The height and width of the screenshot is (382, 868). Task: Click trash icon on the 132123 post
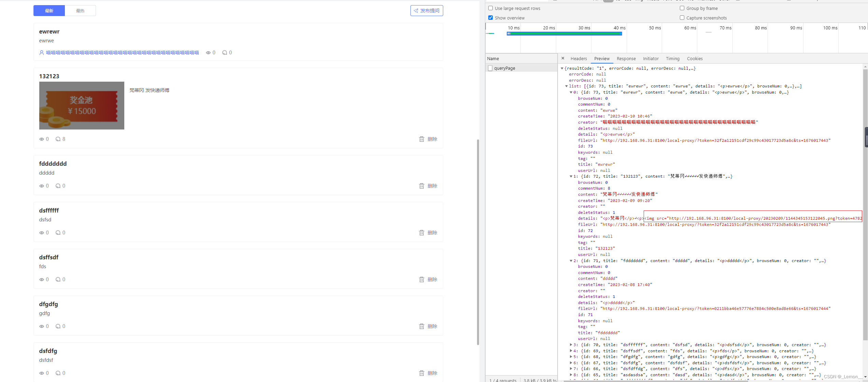[422, 139]
